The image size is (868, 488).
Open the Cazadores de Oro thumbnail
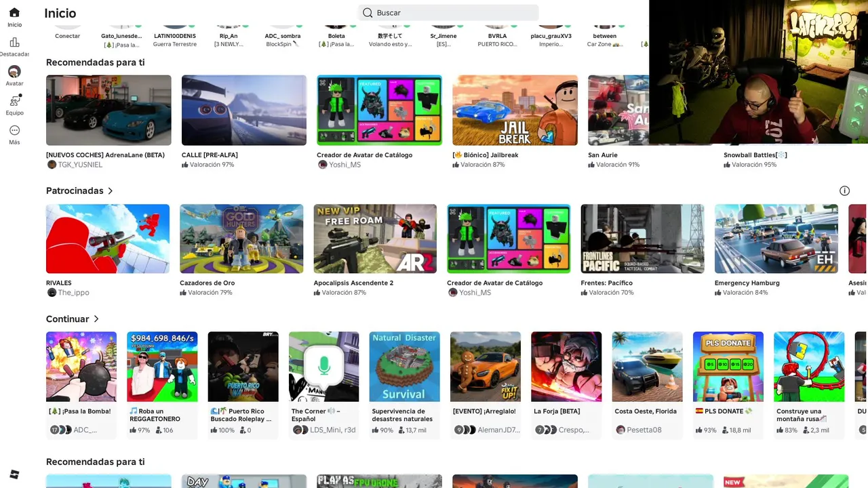pyautogui.click(x=241, y=239)
